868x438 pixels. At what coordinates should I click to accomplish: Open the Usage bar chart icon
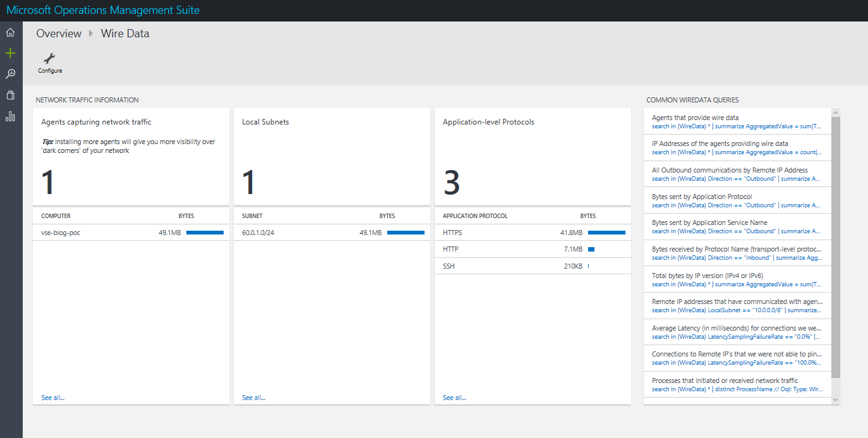click(10, 116)
